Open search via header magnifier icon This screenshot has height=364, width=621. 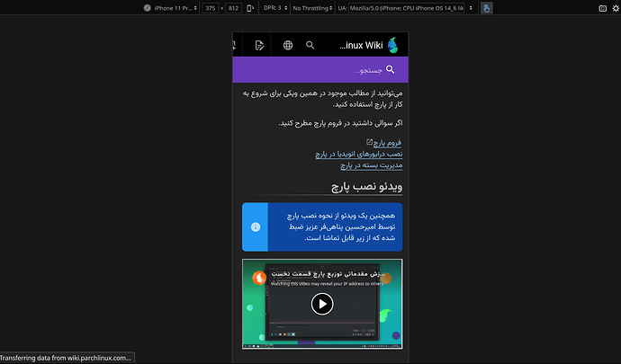310,45
